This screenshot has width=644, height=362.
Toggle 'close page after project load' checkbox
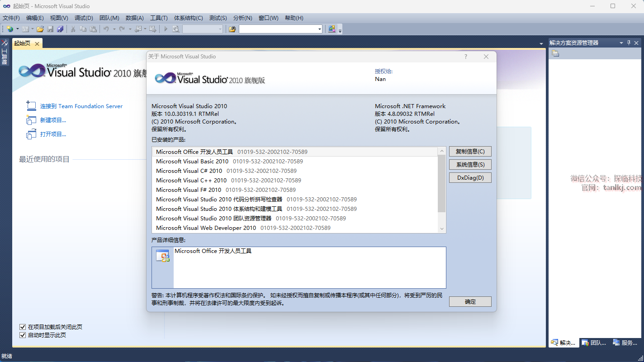pos(23,327)
